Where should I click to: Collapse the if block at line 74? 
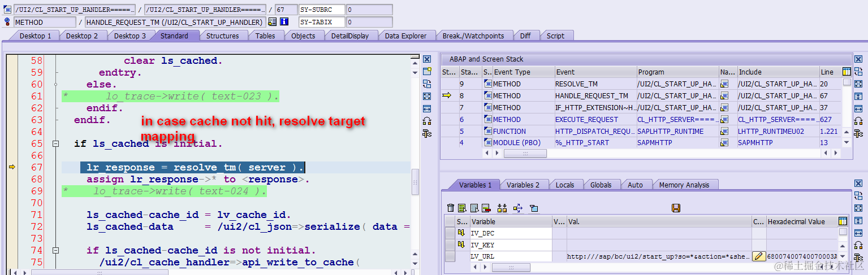(56, 250)
